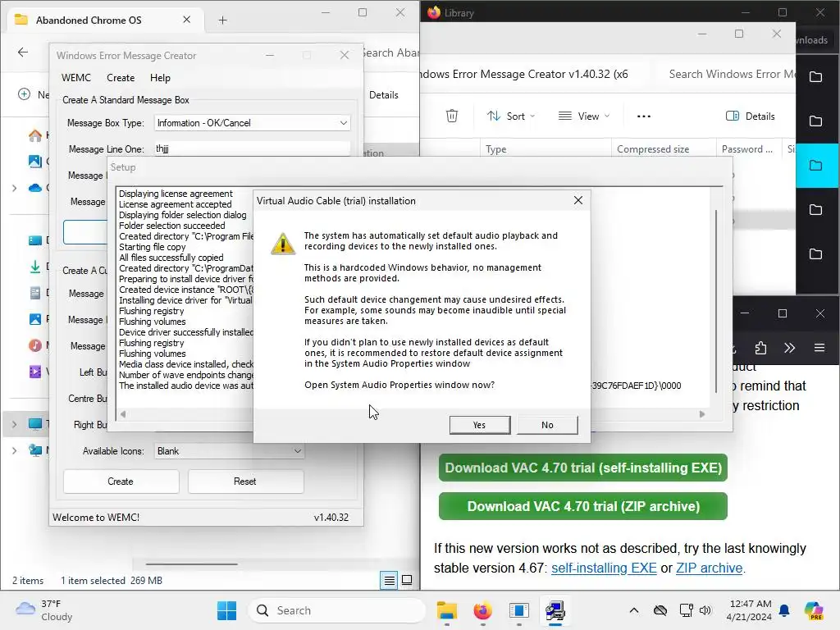Click the installer icon on the taskbar

click(x=555, y=610)
